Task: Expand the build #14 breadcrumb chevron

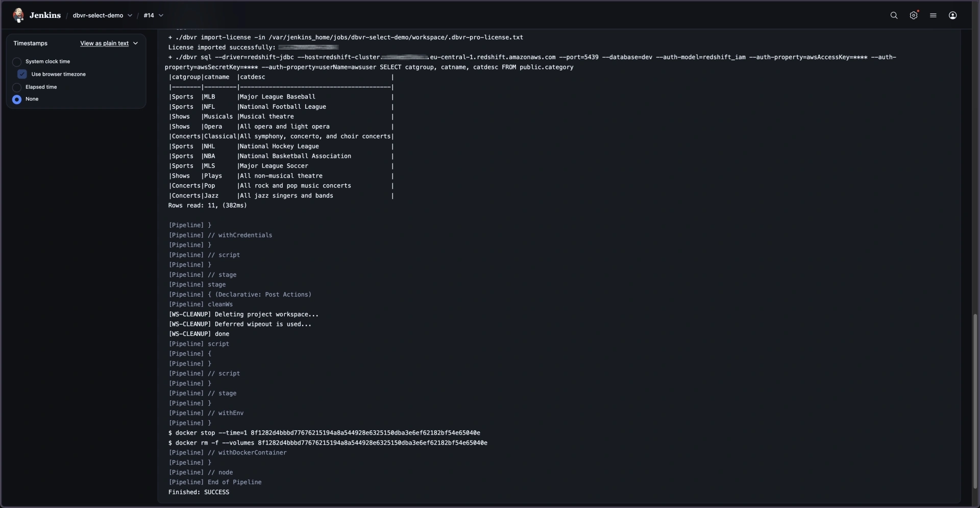Action: (161, 15)
